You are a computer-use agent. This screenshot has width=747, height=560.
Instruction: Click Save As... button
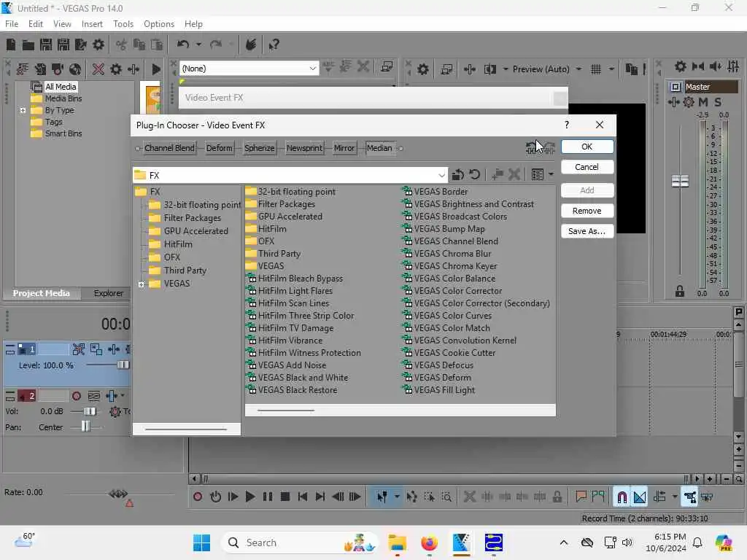click(587, 231)
